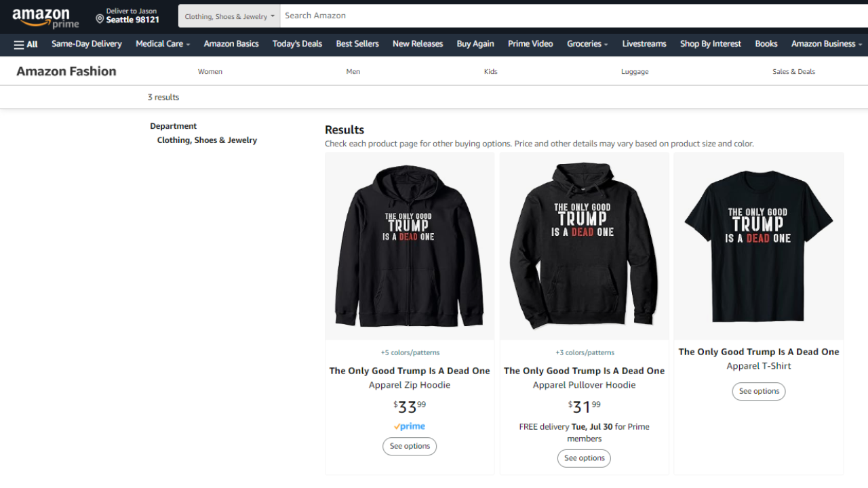
Task: Focus the Search Amazon input field
Action: pyautogui.click(x=570, y=16)
